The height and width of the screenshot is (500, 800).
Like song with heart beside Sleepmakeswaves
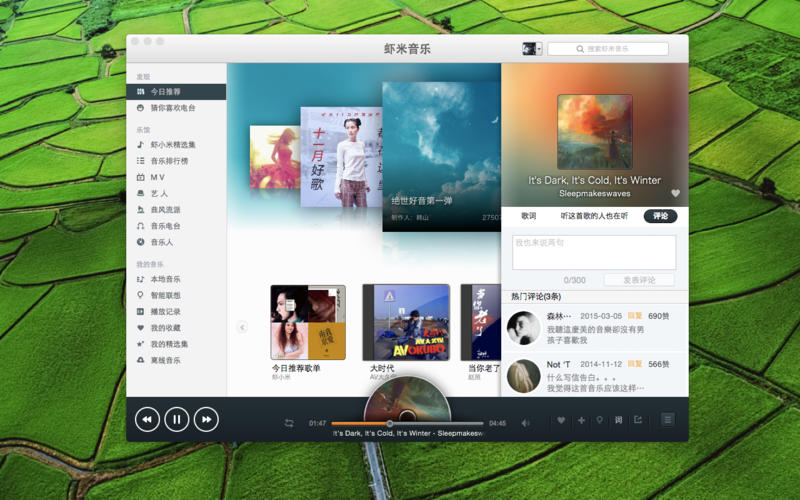(676, 193)
